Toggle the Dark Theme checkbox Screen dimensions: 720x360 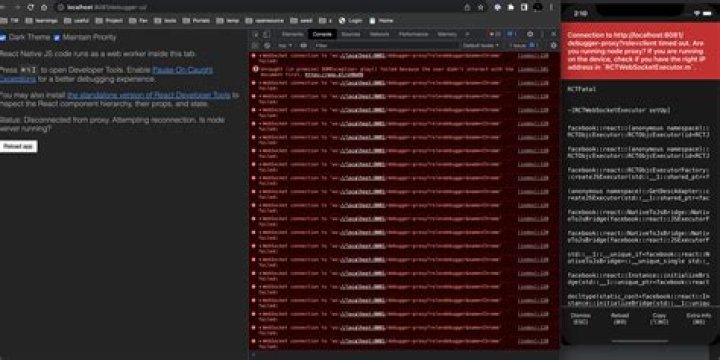(x=3, y=38)
